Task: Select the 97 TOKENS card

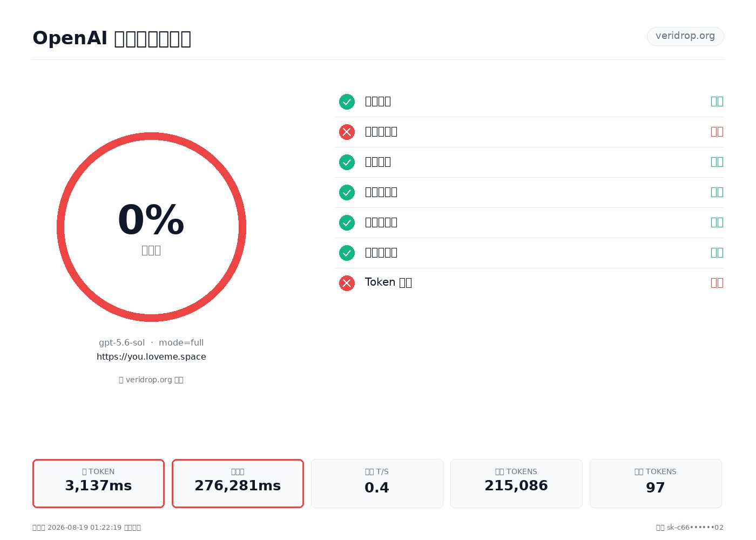Action: pyautogui.click(x=656, y=483)
